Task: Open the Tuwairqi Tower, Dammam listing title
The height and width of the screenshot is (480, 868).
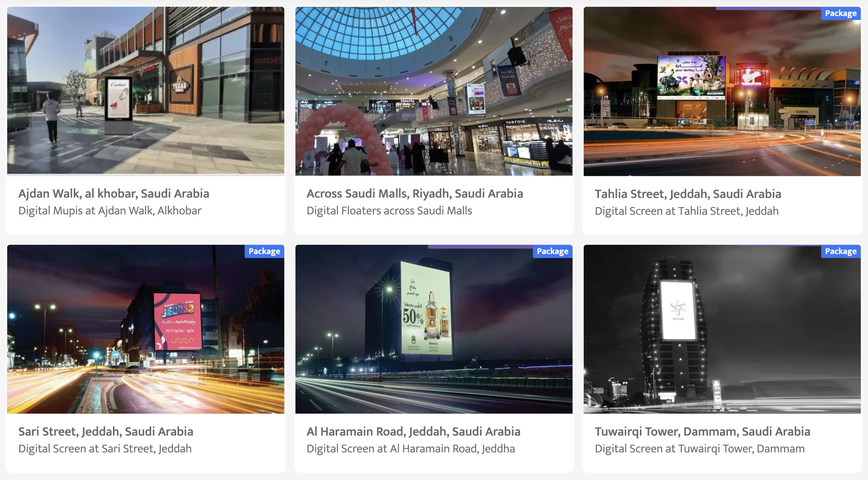Action: [x=703, y=432]
